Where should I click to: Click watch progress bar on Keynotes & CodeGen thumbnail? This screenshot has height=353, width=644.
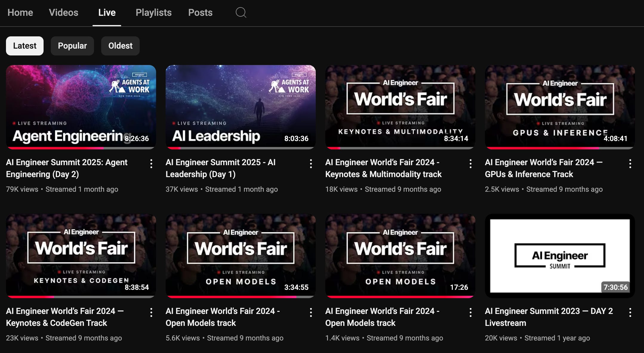[x=81, y=297]
